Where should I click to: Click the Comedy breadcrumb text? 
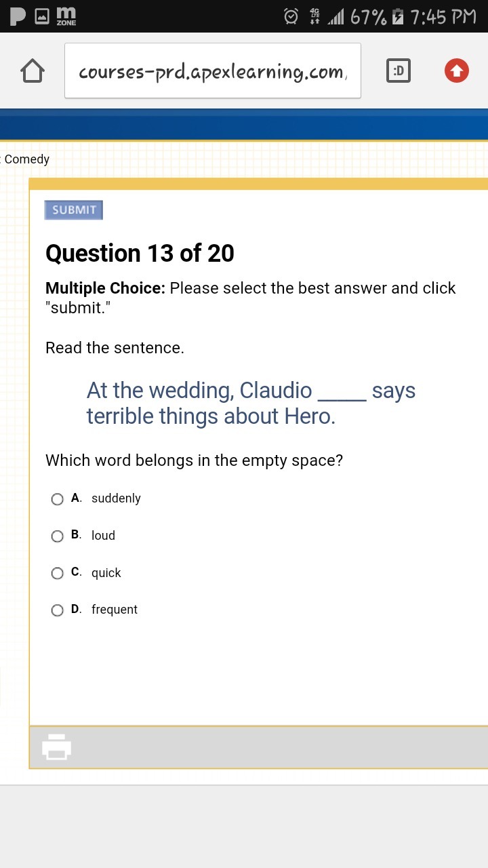coord(27,159)
